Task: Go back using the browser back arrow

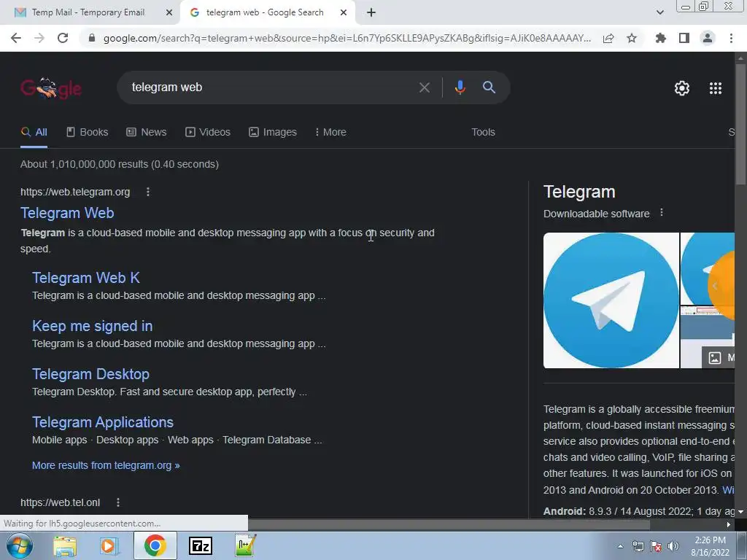Action: (x=16, y=38)
